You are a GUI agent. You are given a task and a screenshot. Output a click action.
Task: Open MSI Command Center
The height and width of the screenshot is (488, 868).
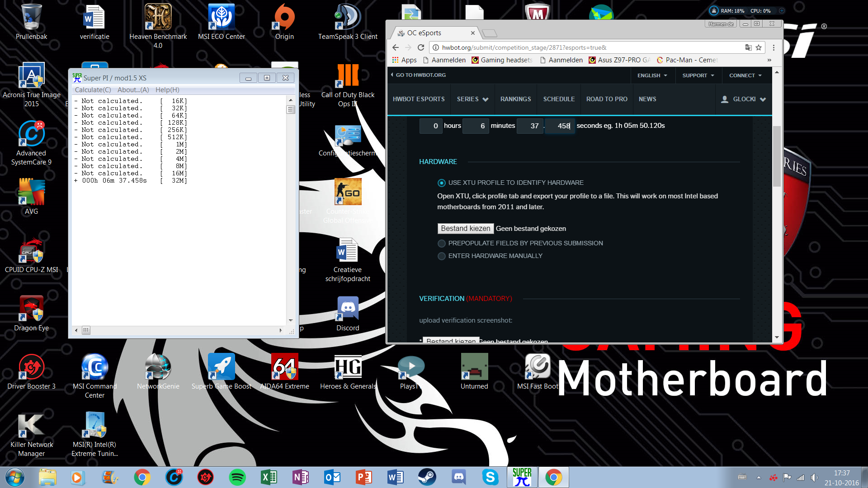[94, 376]
